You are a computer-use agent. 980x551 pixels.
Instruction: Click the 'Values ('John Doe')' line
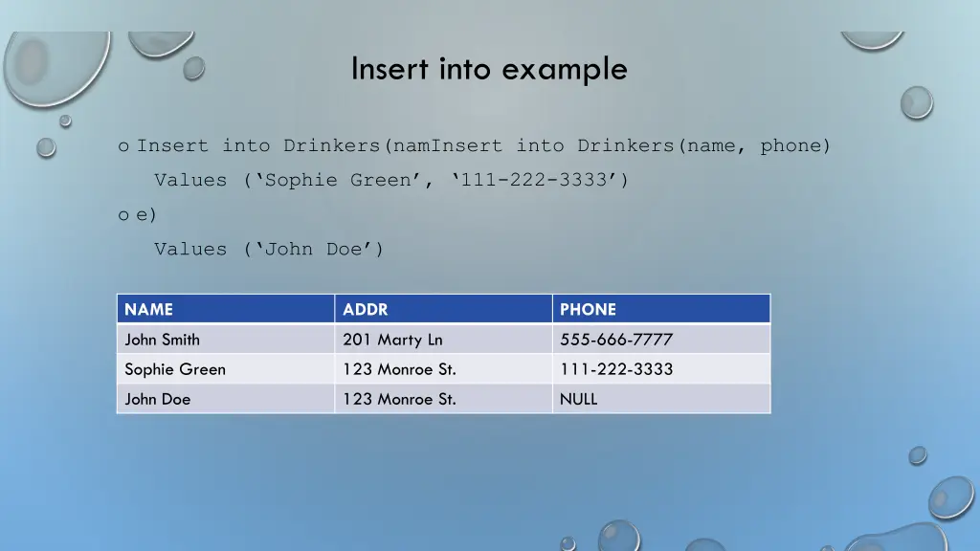click(x=269, y=250)
